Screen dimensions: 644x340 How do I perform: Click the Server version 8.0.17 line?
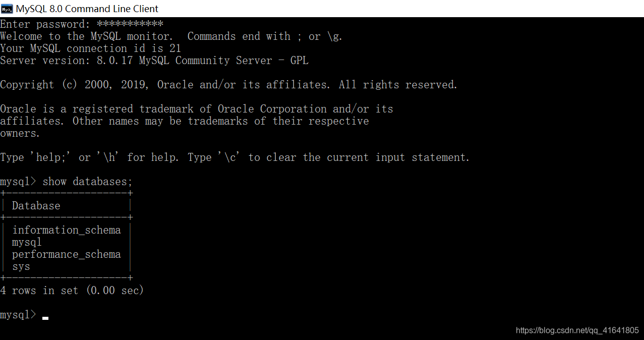point(154,61)
